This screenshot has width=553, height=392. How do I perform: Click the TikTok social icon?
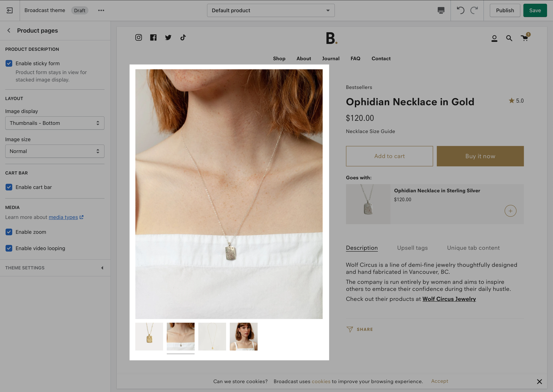click(183, 37)
